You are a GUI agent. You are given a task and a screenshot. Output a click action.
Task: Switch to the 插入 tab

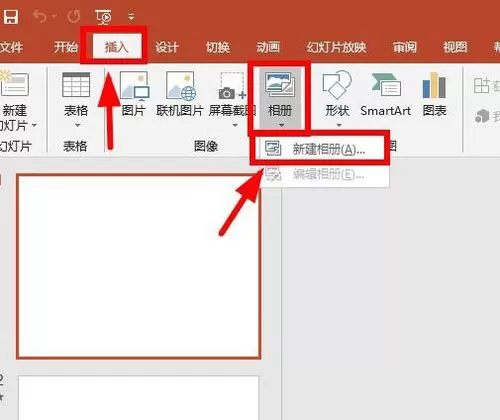tap(116, 47)
